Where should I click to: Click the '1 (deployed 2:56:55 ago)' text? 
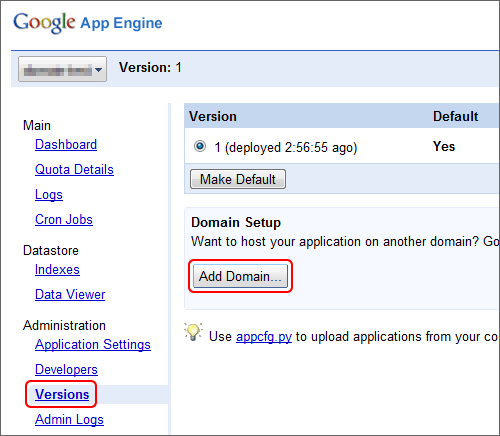point(286,147)
